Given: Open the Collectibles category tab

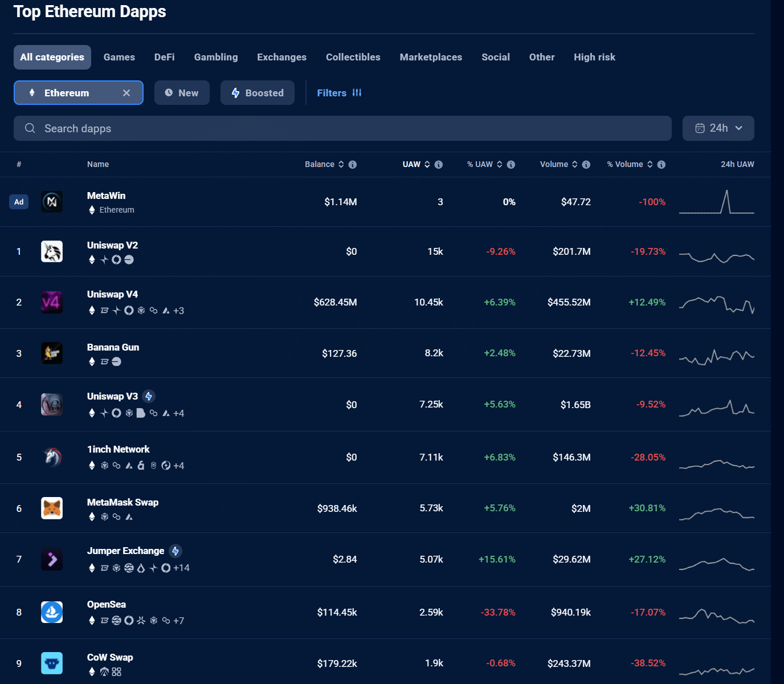Looking at the screenshot, I should point(353,57).
